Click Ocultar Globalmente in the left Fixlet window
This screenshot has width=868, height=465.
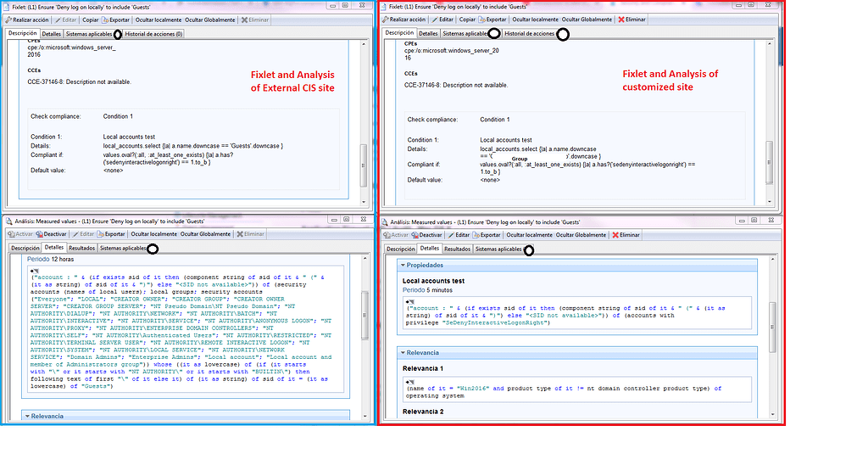210,20
